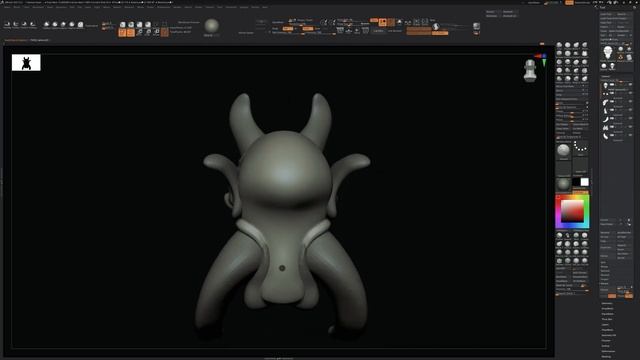Toggle the white switch on horned head subtool row

tap(612, 84)
